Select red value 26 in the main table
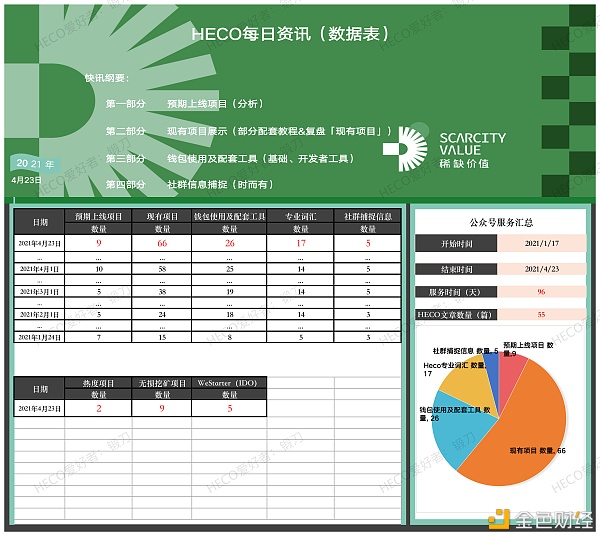Image resolution: width=600 pixels, height=536 pixels. [230, 243]
